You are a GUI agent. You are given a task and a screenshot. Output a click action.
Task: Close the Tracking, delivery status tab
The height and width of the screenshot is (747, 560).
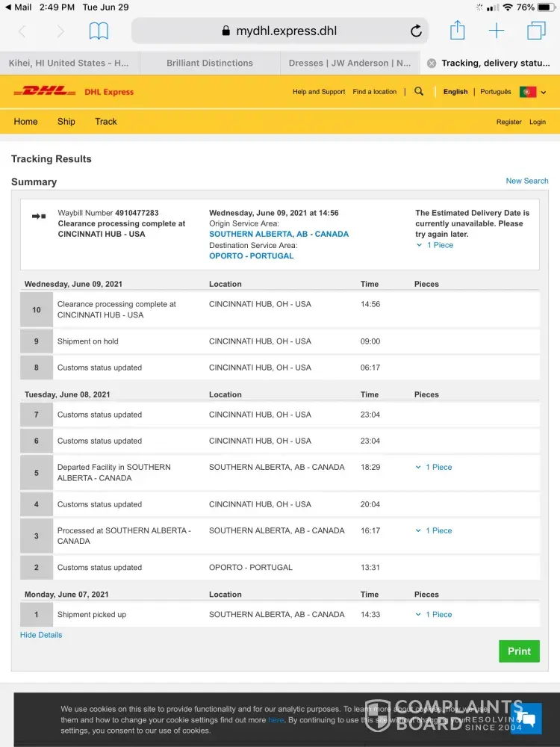[x=432, y=63]
